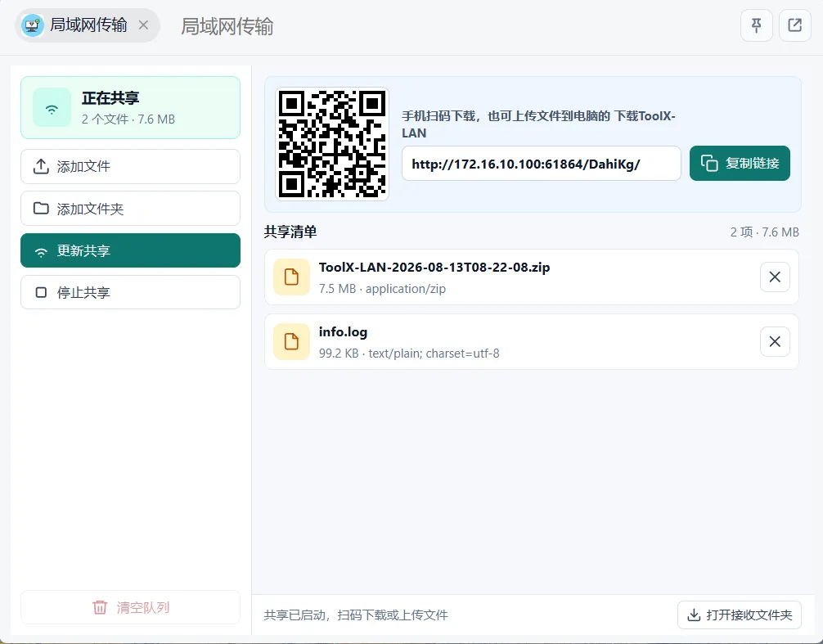Click the QR code image
Screen dimensions: 823x644
click(x=332, y=144)
